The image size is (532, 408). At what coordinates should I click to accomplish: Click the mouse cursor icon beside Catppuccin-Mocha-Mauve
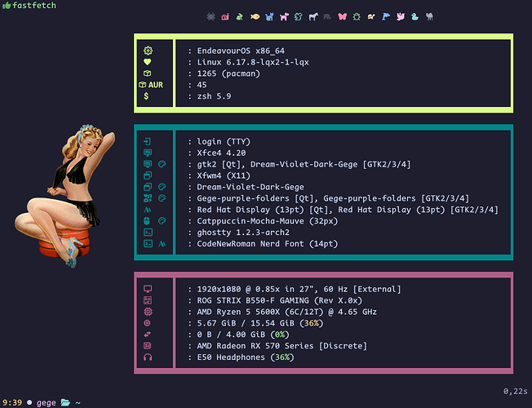point(148,220)
